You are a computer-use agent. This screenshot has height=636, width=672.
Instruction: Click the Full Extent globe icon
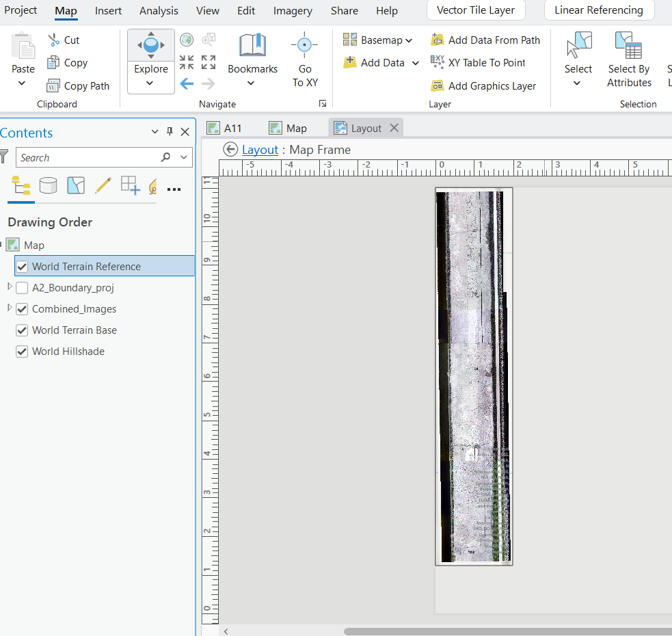pos(187,40)
